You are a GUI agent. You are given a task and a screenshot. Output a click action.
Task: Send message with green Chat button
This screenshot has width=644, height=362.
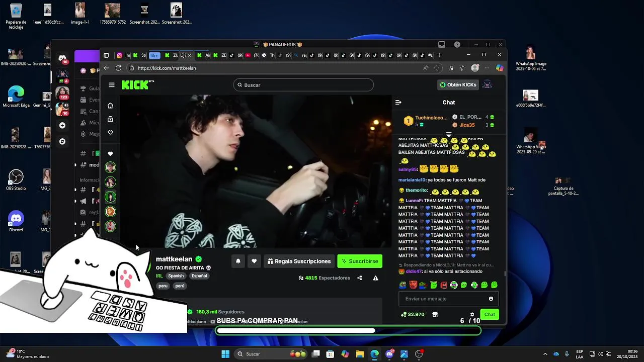click(490, 314)
